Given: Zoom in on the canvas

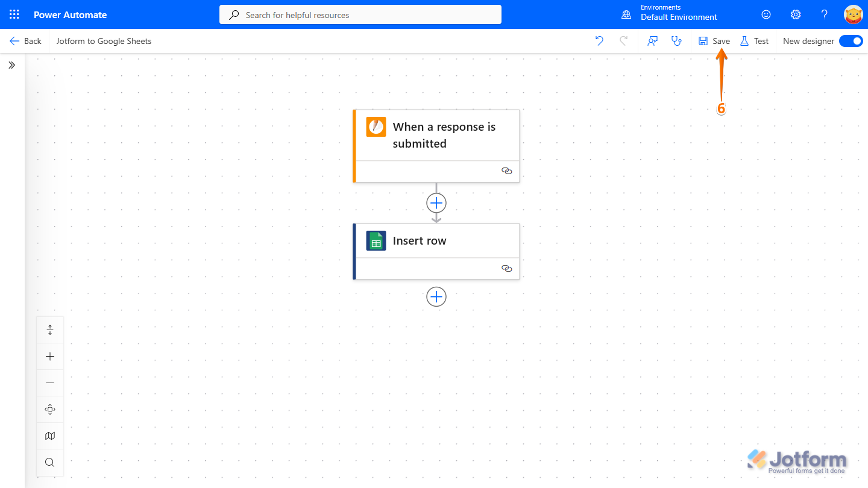Looking at the screenshot, I should pos(50,356).
